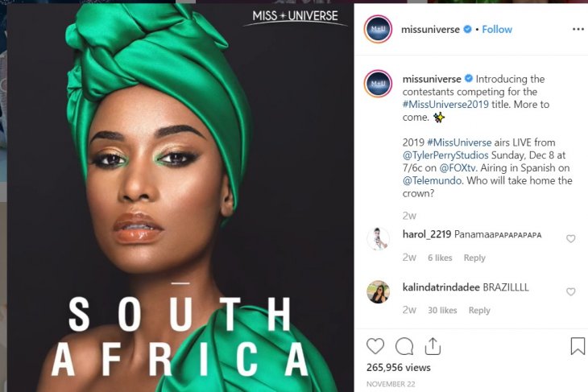Like kalindatrindadee's comment
Viewport: 588px width, 392px height.
point(571,291)
